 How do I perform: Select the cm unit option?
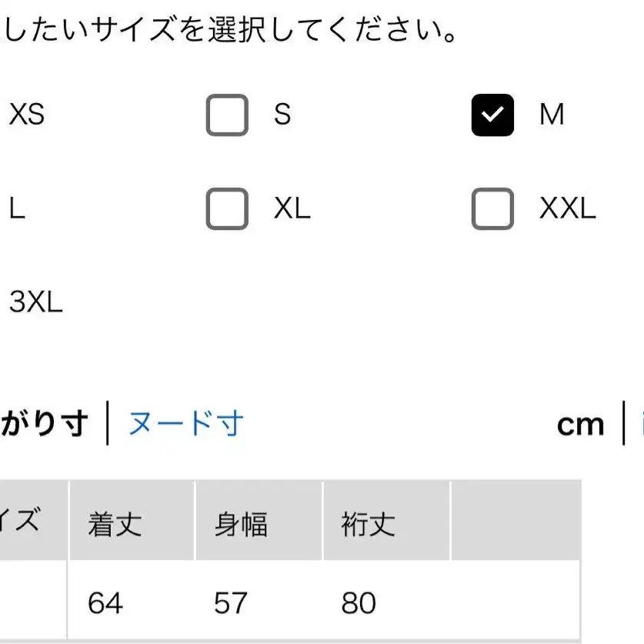[580, 422]
